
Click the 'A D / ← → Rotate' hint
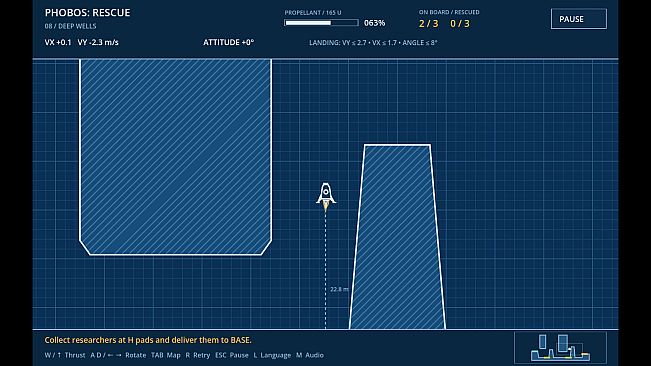(118, 355)
